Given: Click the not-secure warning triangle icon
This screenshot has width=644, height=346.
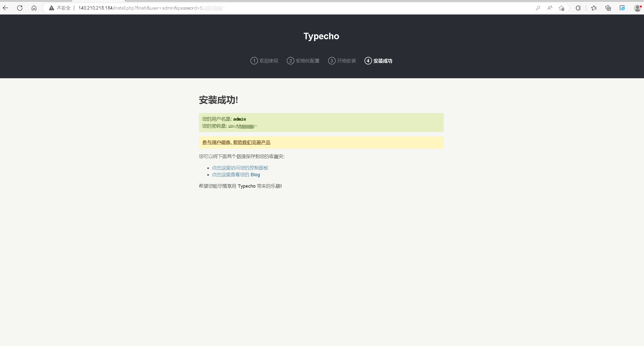Looking at the screenshot, I should 52,8.
